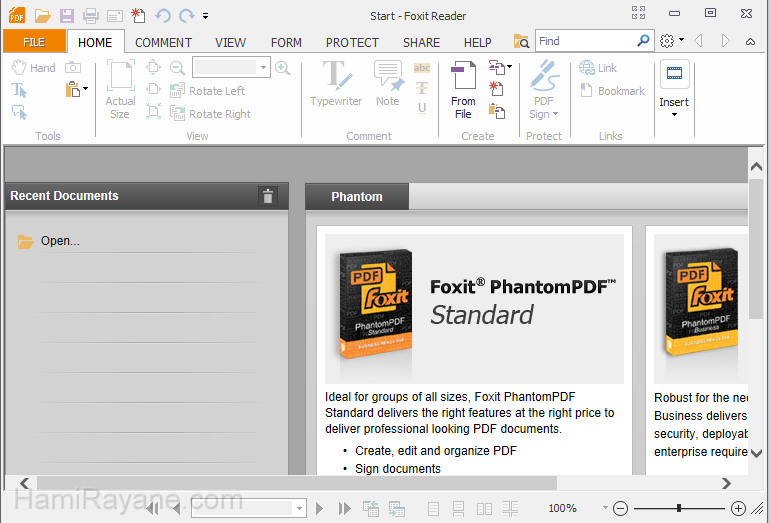The height and width of the screenshot is (523, 769).
Task: Open a file with the folder icon
Action: click(x=43, y=16)
